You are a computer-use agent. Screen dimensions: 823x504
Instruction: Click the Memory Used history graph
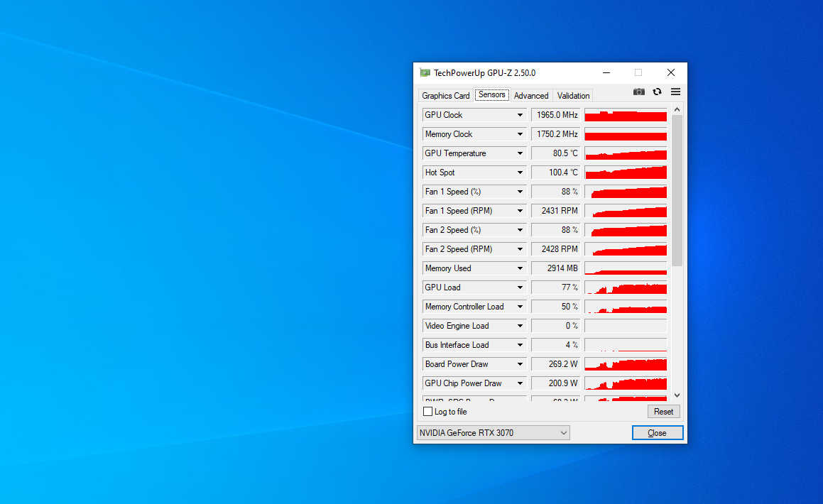626,268
